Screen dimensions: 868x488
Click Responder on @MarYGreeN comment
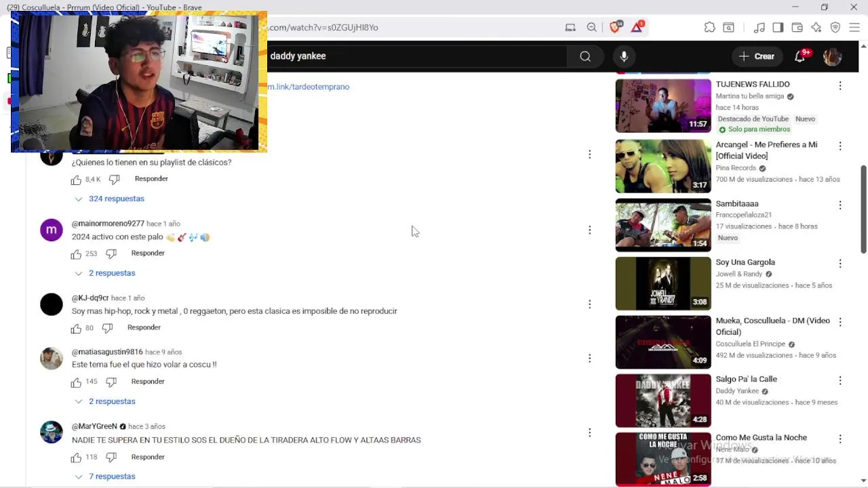click(148, 457)
